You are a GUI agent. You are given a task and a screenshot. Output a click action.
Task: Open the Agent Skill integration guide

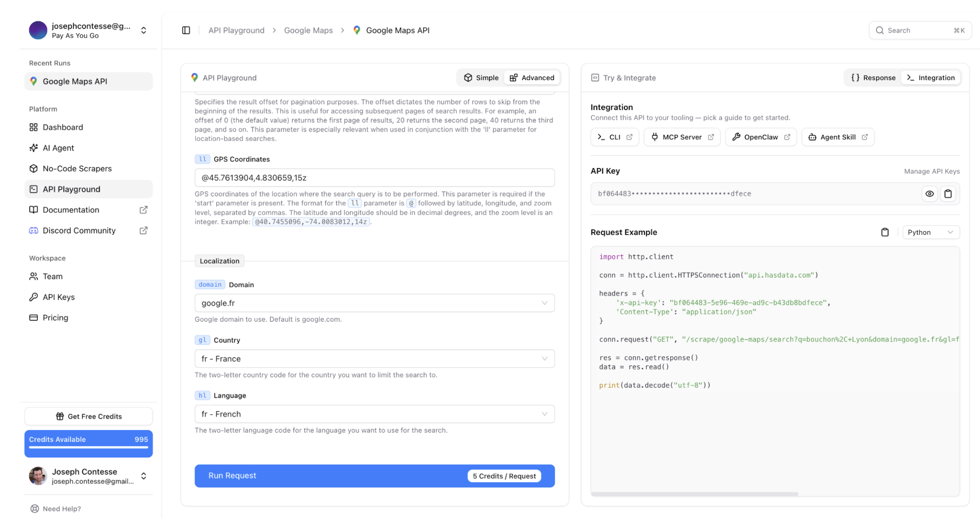838,137
